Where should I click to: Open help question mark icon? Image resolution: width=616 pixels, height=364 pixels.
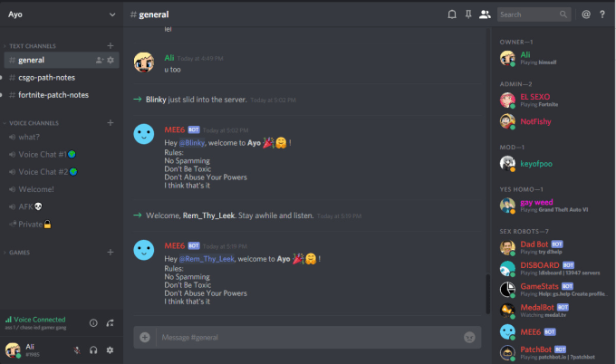coord(602,14)
